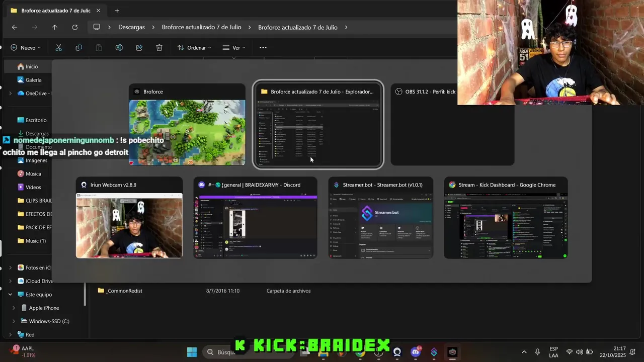The width and height of the screenshot is (644, 362).
Task: Click the Share icon in Explorer toolbar
Action: click(x=139, y=48)
